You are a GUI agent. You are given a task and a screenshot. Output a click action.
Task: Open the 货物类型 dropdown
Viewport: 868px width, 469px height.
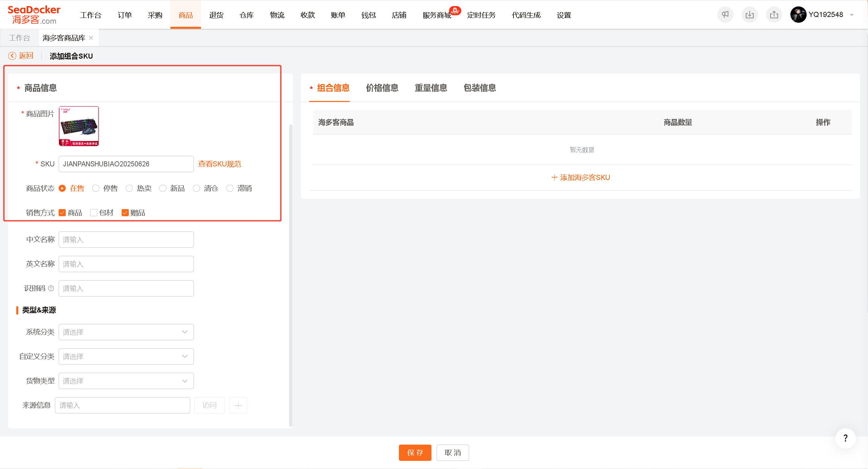tap(126, 381)
